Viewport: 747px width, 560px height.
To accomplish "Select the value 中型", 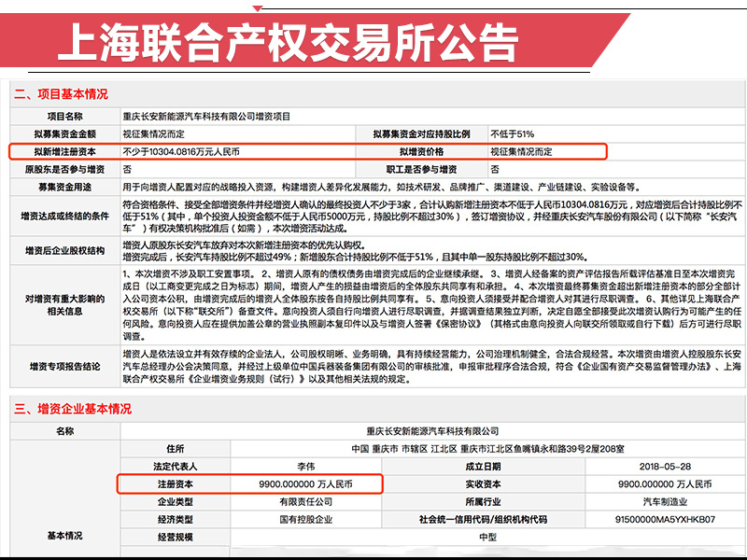I will (487, 537).
